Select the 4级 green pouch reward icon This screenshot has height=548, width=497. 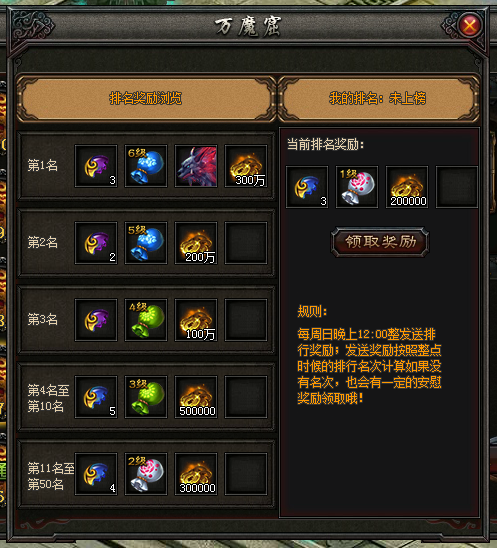(x=146, y=320)
